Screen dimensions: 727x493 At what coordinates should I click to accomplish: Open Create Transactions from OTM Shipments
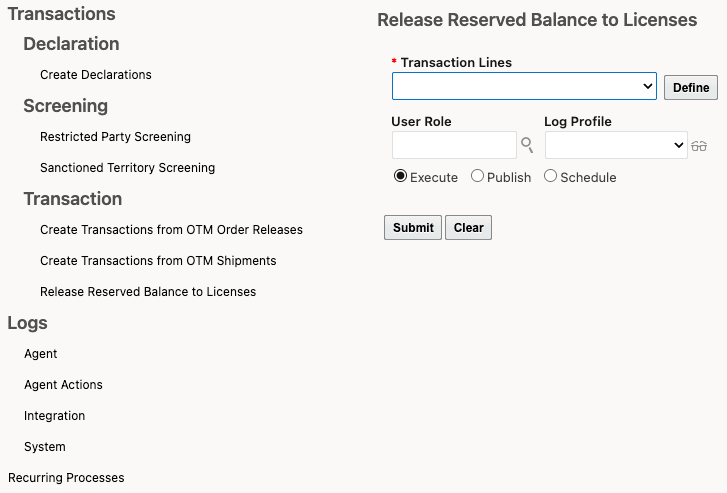click(158, 261)
